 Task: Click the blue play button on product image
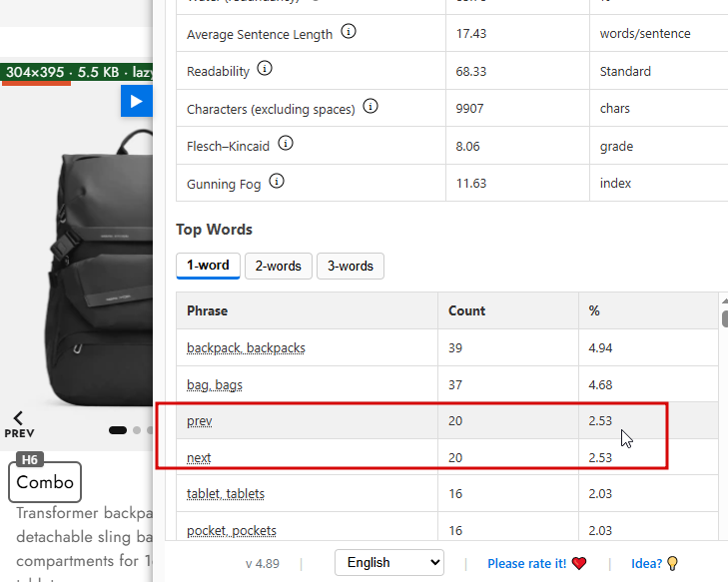[137, 101]
